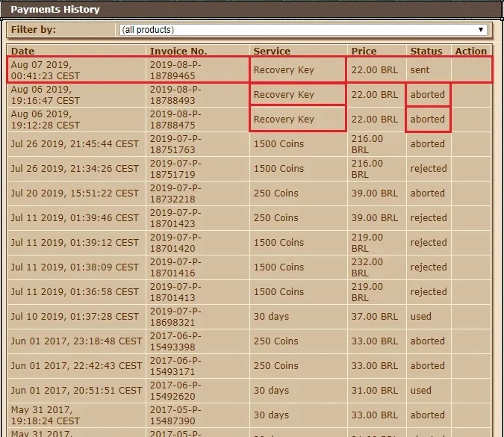Select invoice 2019-07-P-18701413
Image resolution: width=504 pixels, height=437 pixels.
coord(175,292)
